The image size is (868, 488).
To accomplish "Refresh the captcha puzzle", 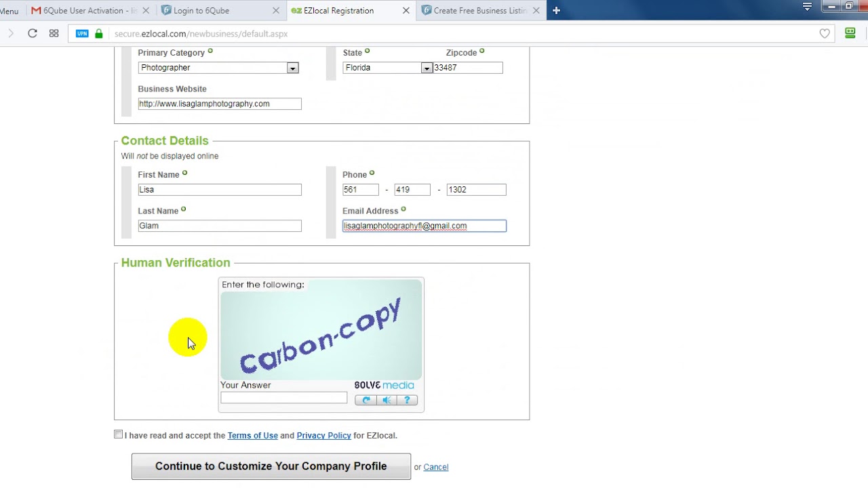I will coord(366,400).
